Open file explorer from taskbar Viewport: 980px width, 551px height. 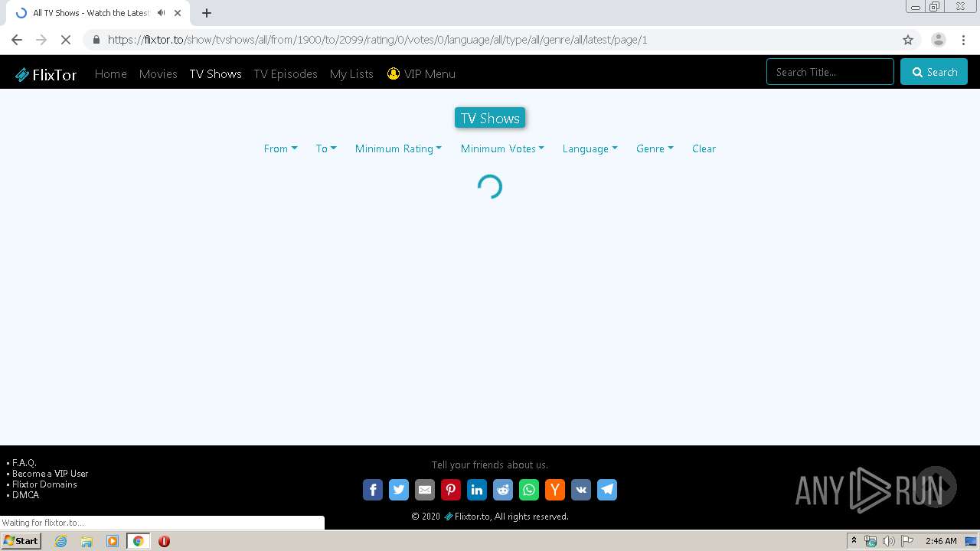[x=87, y=541]
